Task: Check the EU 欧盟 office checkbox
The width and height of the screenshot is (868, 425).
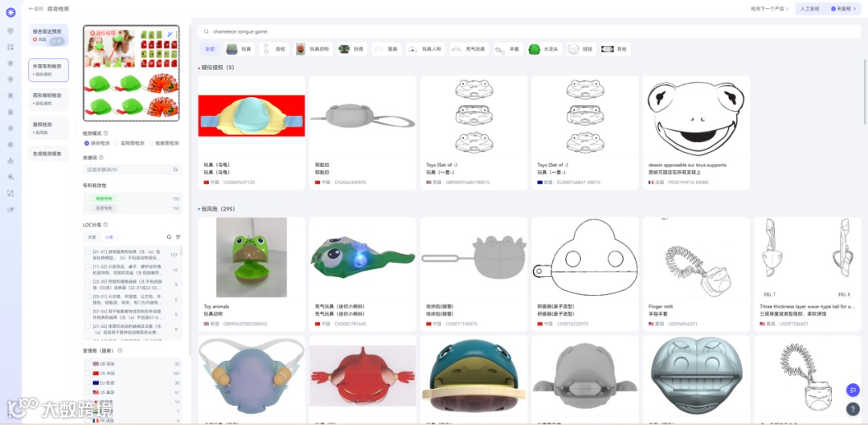Action: tap(88, 383)
